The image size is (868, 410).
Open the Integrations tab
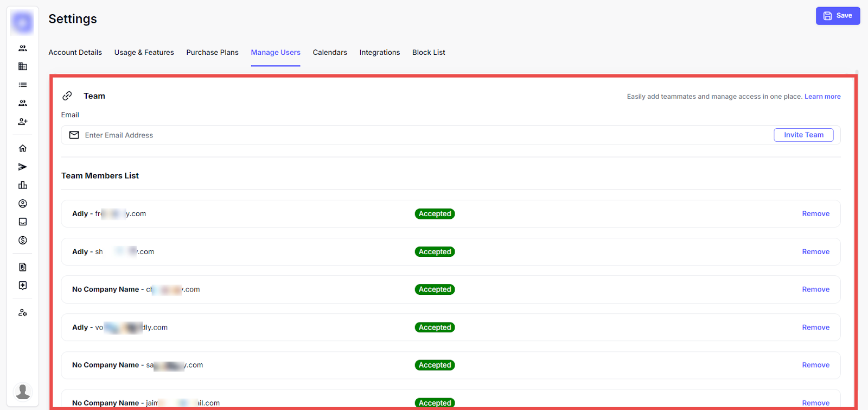(379, 53)
